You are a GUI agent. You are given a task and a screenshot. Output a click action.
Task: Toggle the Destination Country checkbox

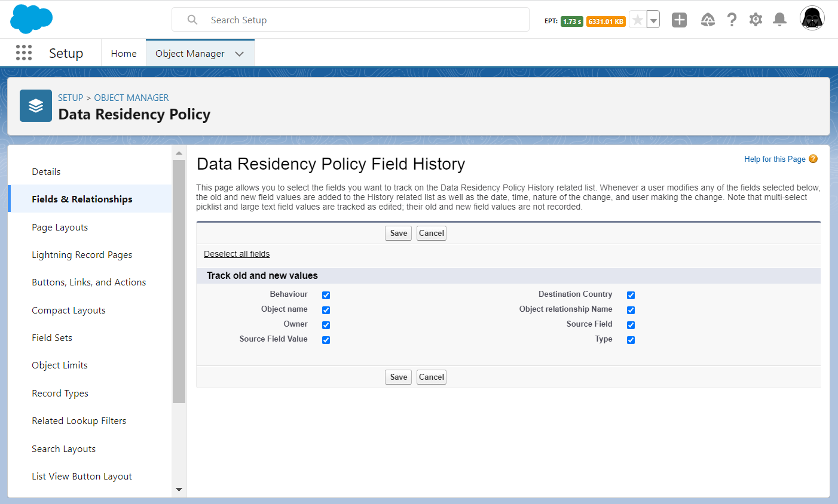(631, 295)
